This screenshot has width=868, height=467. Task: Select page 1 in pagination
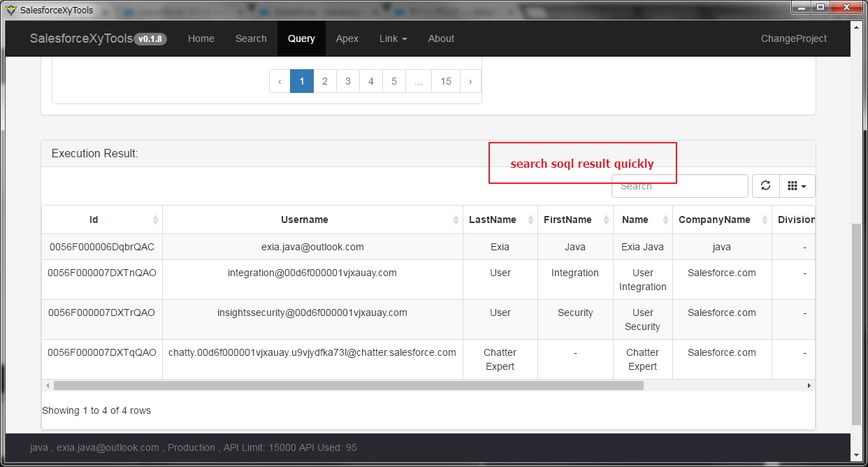(x=302, y=81)
